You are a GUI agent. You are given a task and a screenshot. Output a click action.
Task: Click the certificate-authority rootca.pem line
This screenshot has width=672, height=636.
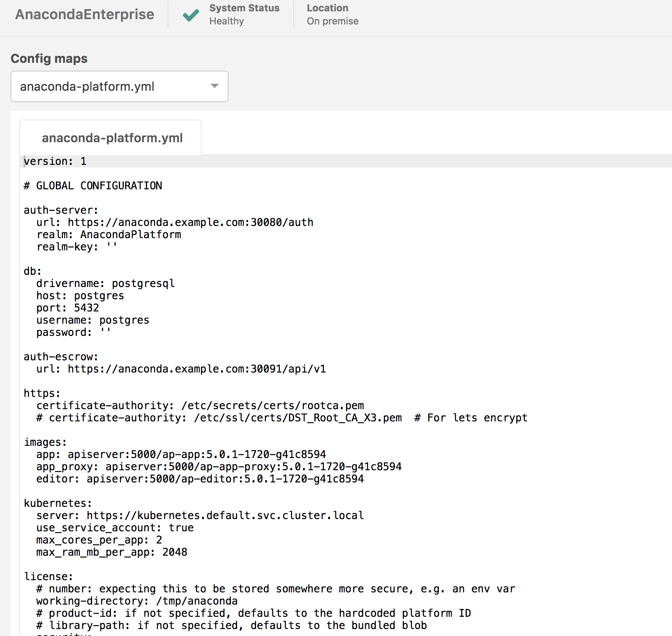(x=200, y=406)
